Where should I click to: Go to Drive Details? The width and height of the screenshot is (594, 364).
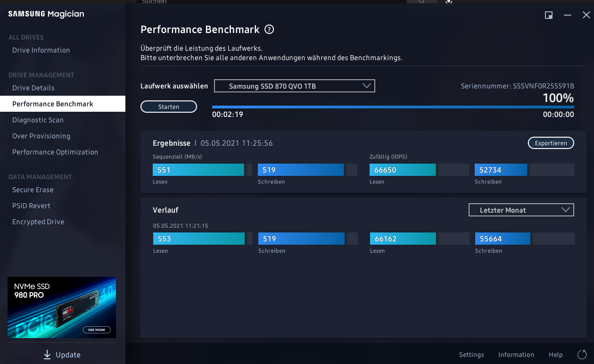click(x=33, y=88)
